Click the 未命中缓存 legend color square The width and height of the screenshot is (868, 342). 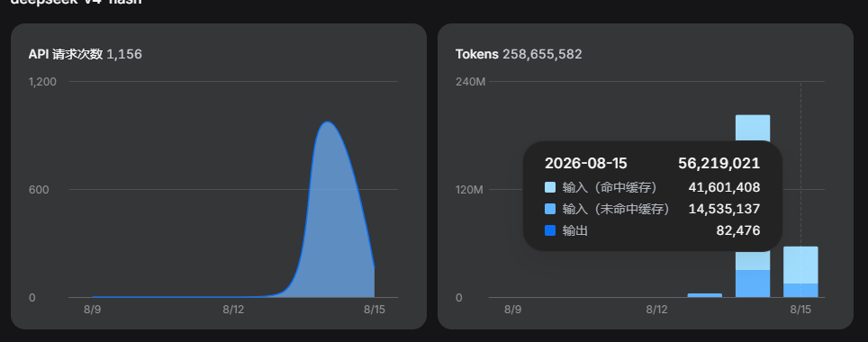click(549, 209)
